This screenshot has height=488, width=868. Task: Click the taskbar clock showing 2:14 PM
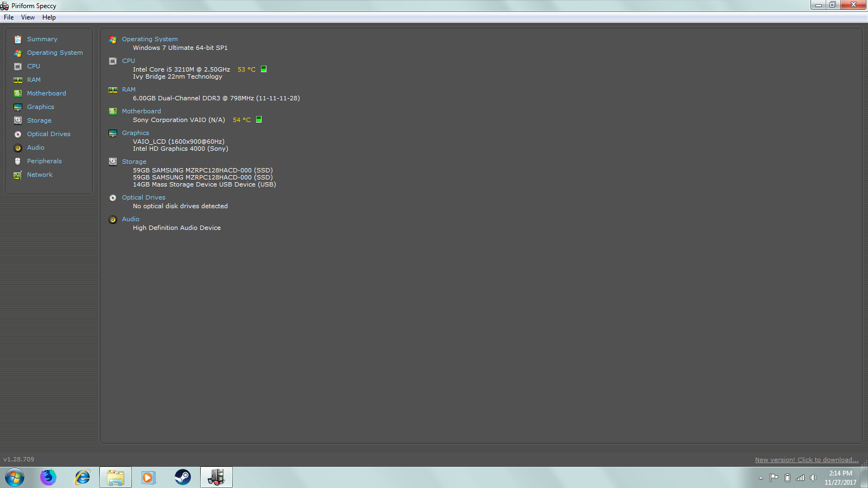pos(840,478)
